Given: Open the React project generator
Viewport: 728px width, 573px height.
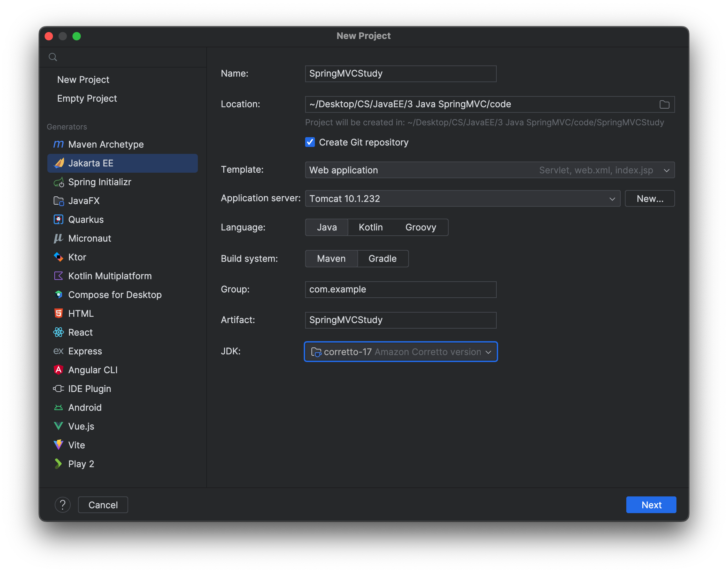Looking at the screenshot, I should 80,332.
